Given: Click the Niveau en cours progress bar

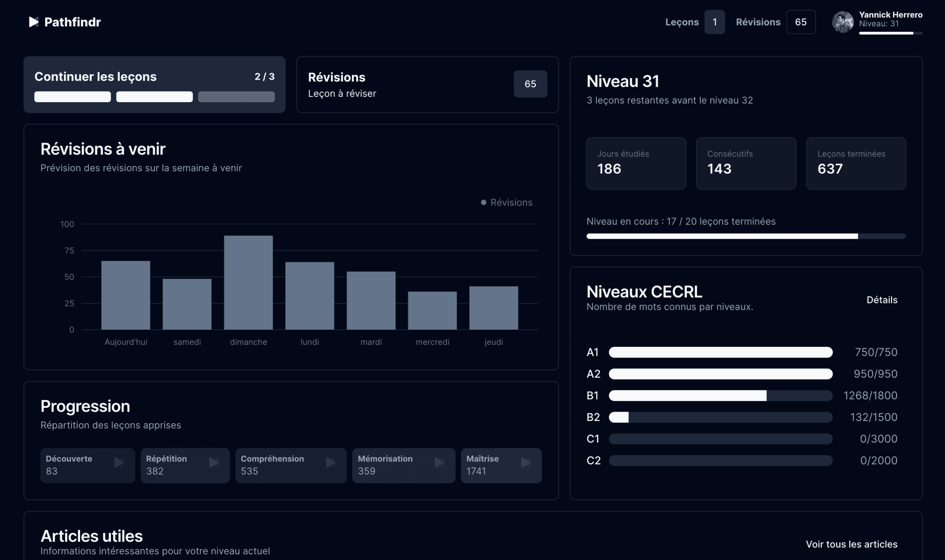Looking at the screenshot, I should (x=745, y=236).
